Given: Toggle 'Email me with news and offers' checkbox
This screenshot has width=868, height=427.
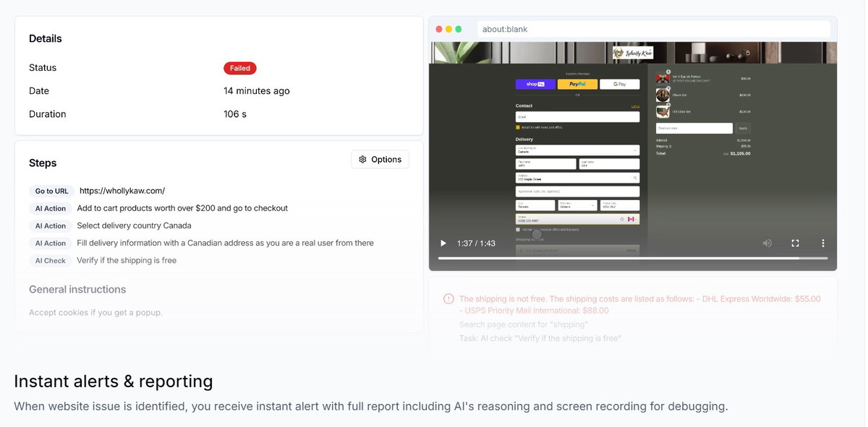Looking at the screenshot, I should (x=518, y=127).
